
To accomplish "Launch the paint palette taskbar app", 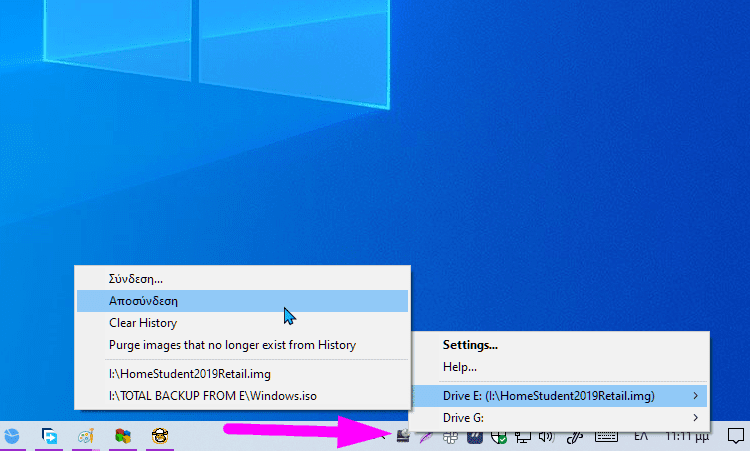I will coord(86,436).
